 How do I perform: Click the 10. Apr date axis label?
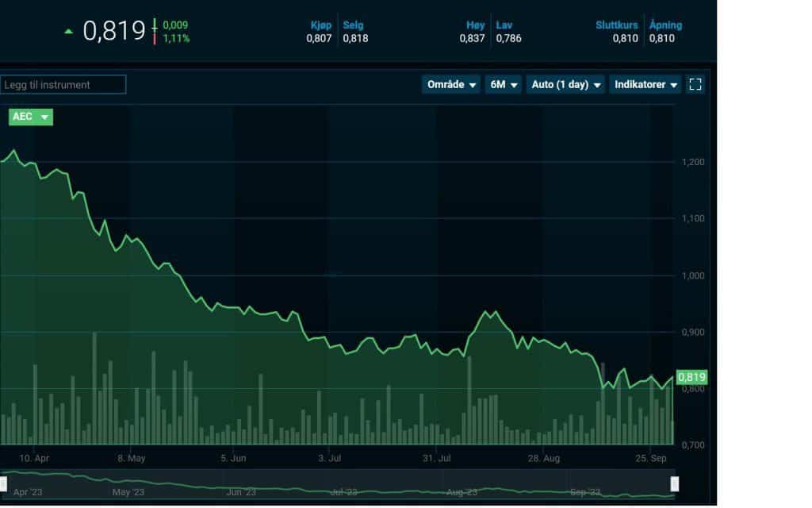pyautogui.click(x=34, y=458)
